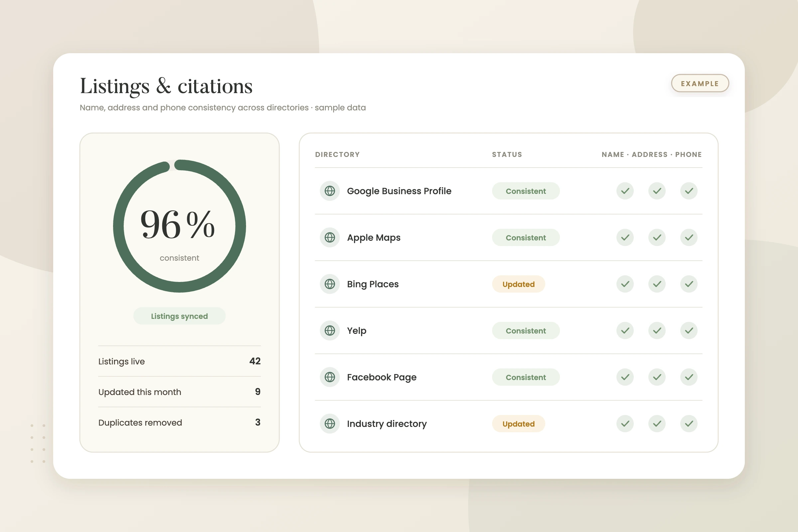Click the globe icon beside Google Business Profile
Viewport: 798px width, 532px height.
click(x=330, y=191)
